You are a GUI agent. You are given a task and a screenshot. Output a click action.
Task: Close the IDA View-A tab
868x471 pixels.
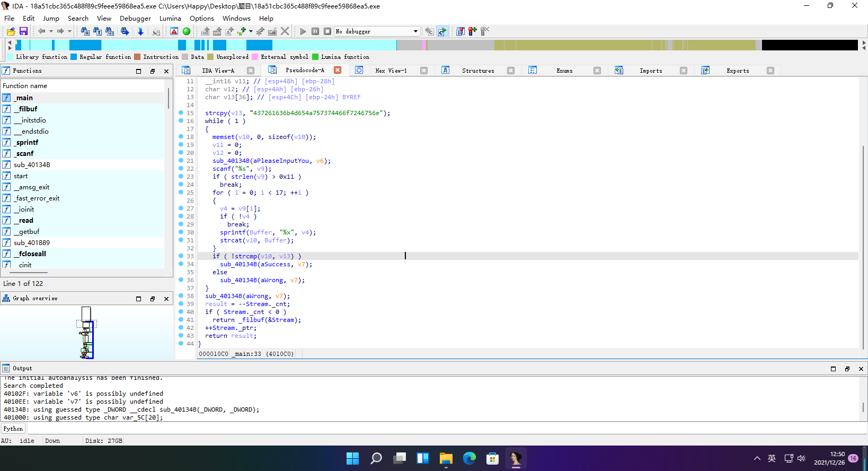click(x=251, y=71)
